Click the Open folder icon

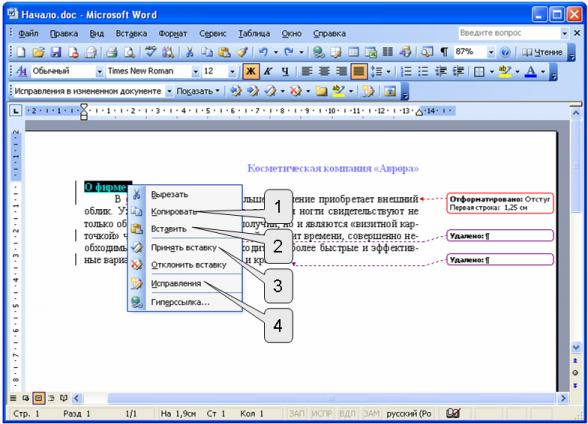tap(38, 52)
